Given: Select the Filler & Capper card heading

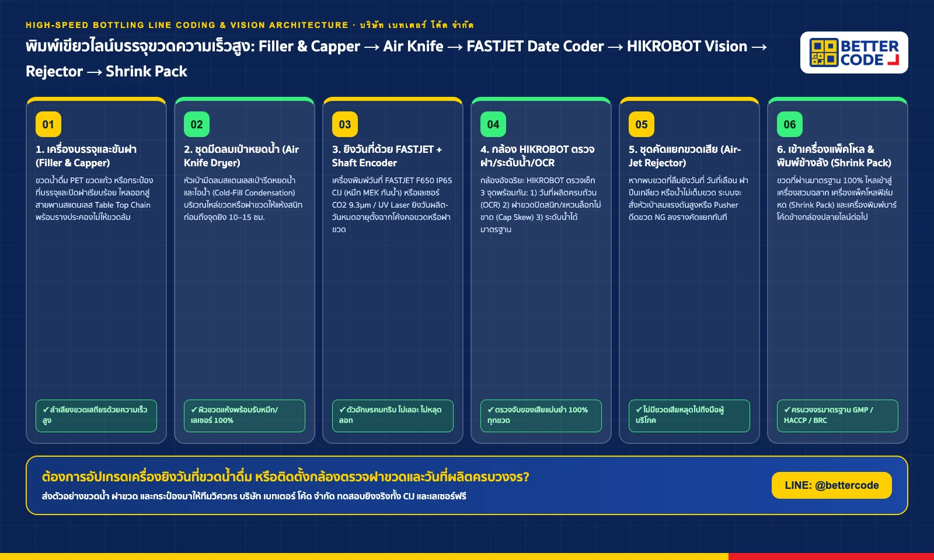Looking at the screenshot, I should 86,156.
